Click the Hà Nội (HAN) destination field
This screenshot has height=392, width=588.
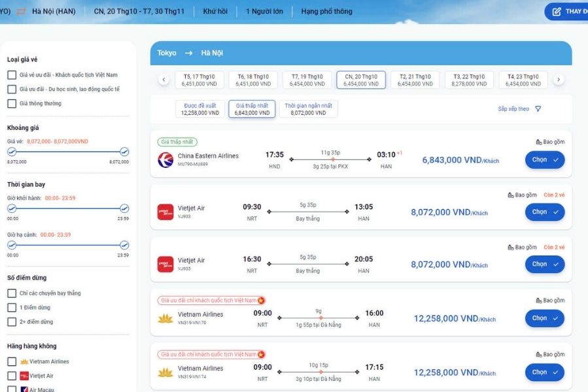[x=54, y=11]
